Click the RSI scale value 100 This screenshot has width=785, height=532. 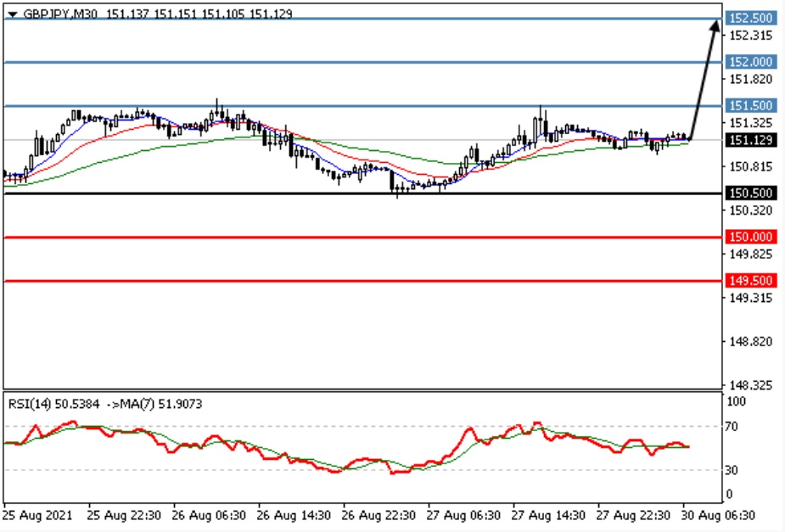pyautogui.click(x=736, y=401)
